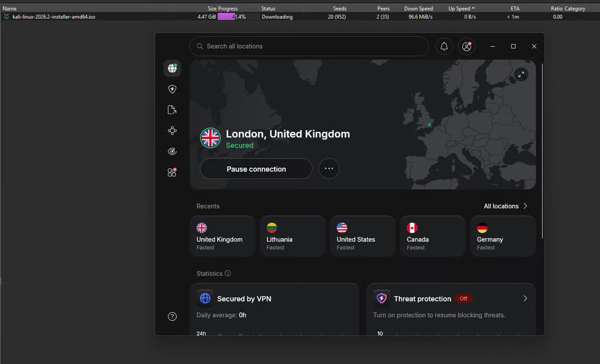The width and height of the screenshot is (600, 364).
Task: Open Dark Web Monitor radar icon
Action: (x=172, y=152)
